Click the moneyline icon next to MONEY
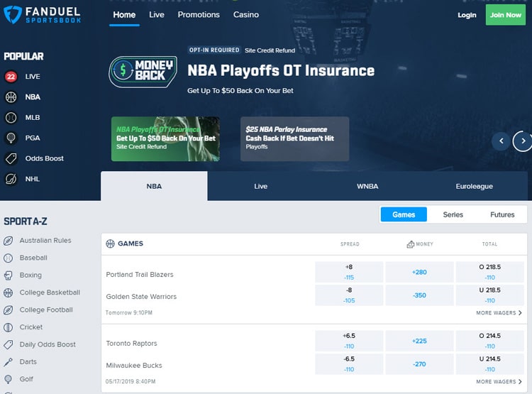Viewport: 532px width, 394px height. [x=410, y=244]
